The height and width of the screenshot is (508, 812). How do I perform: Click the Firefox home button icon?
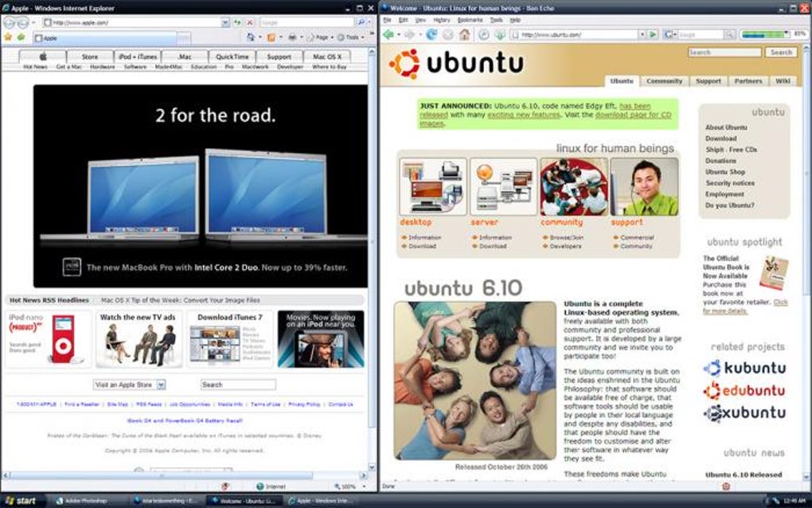click(x=465, y=35)
